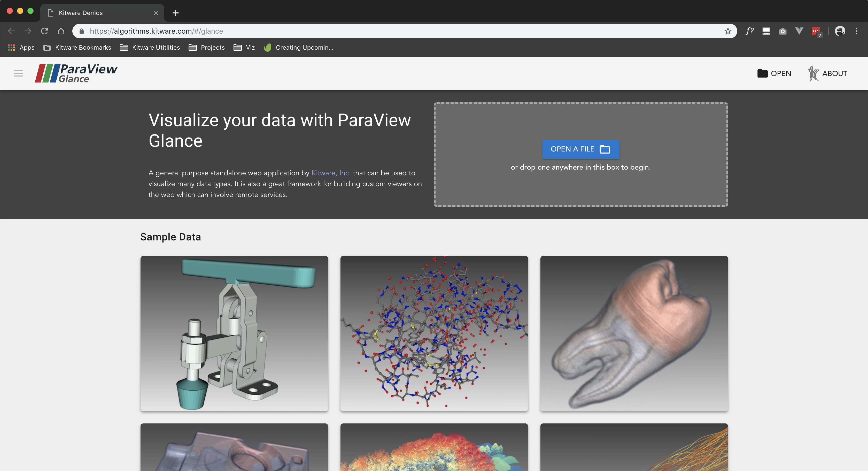868x471 pixels.
Task: Click the OPEN A FILE button
Action: 580,149
